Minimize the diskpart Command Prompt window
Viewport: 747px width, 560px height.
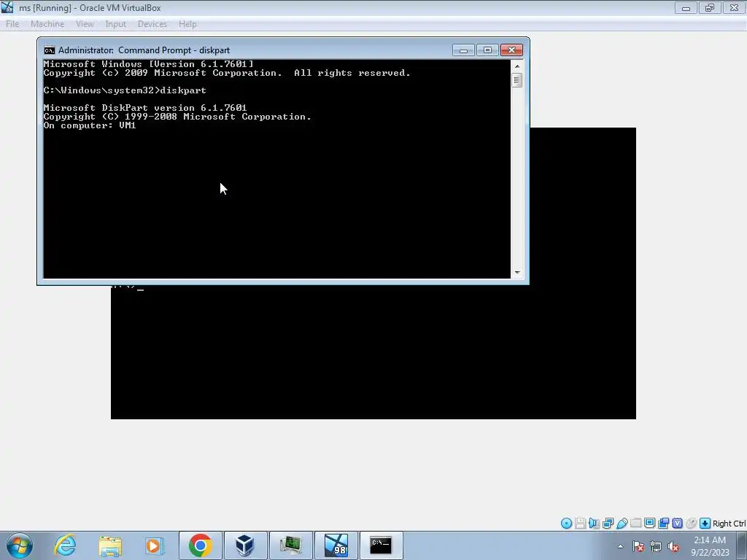click(463, 50)
